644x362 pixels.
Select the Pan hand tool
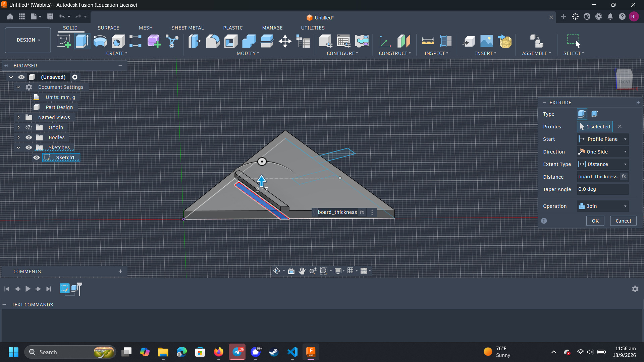(x=302, y=271)
